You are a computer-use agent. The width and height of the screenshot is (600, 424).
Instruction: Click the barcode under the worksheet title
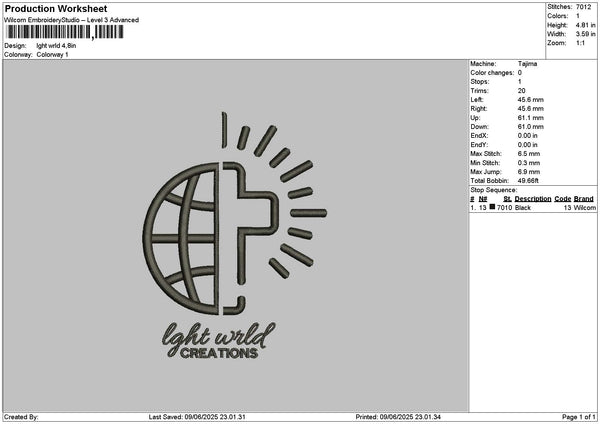click(x=65, y=32)
